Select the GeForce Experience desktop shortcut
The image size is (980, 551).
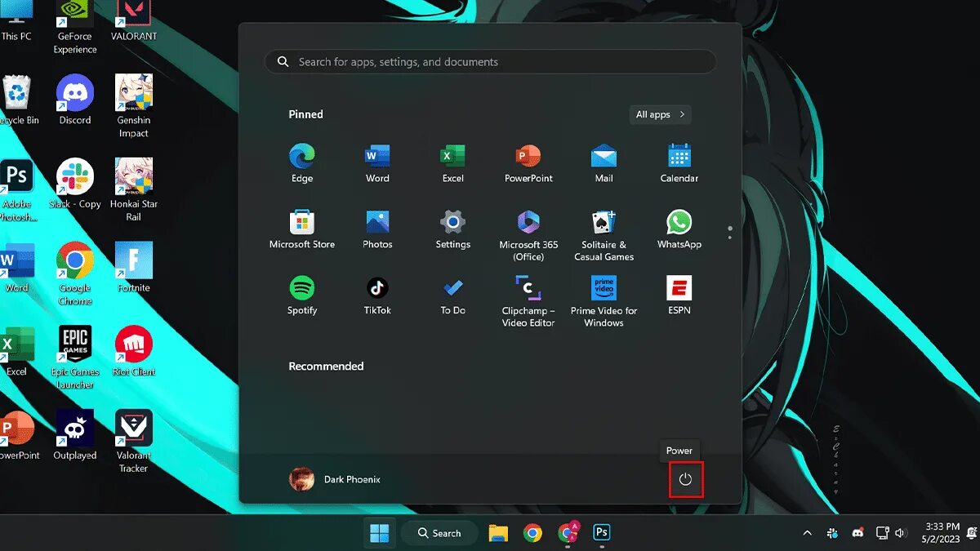75,26
